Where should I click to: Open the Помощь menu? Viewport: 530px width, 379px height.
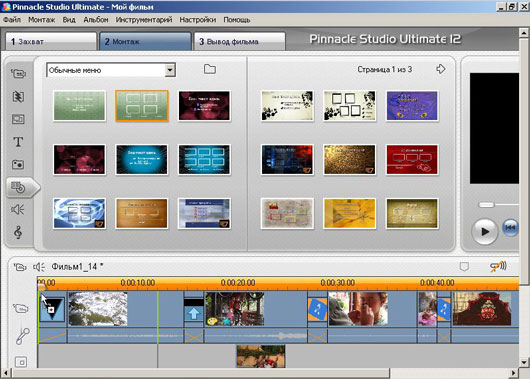(x=237, y=20)
